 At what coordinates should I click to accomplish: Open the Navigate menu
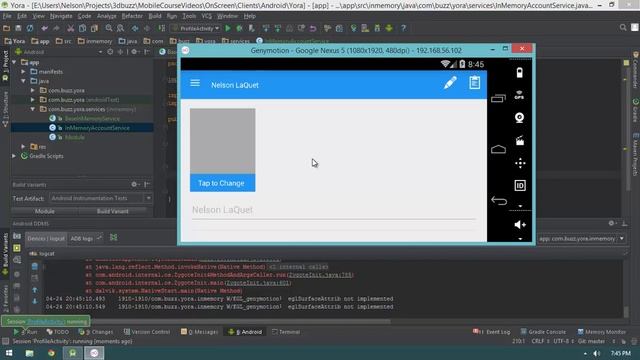click(61, 16)
